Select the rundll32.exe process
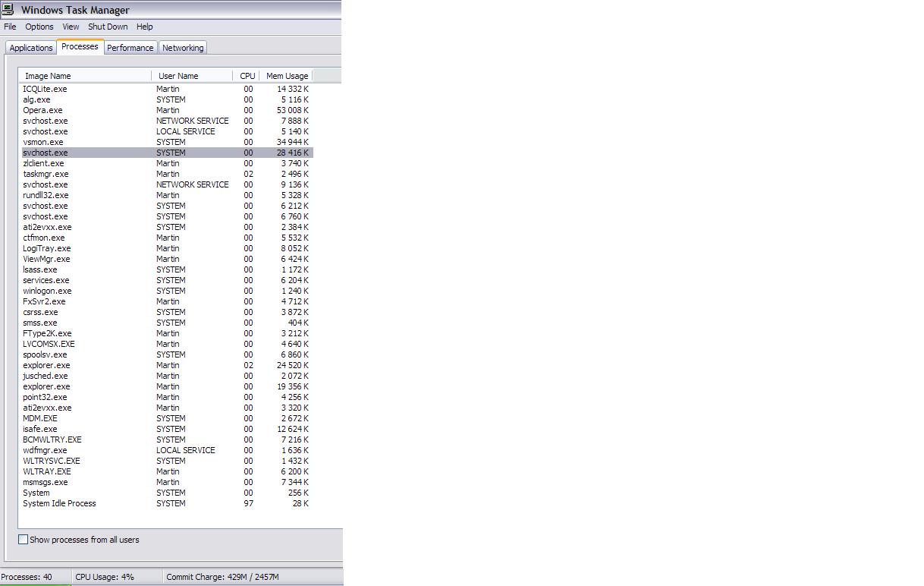The image size is (924, 586). [166, 195]
